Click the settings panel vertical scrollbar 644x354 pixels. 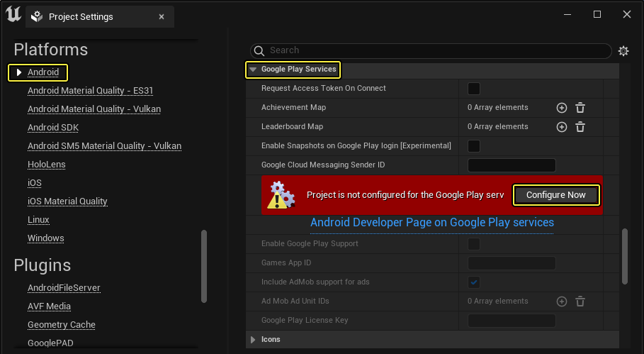pyautogui.click(x=625, y=256)
